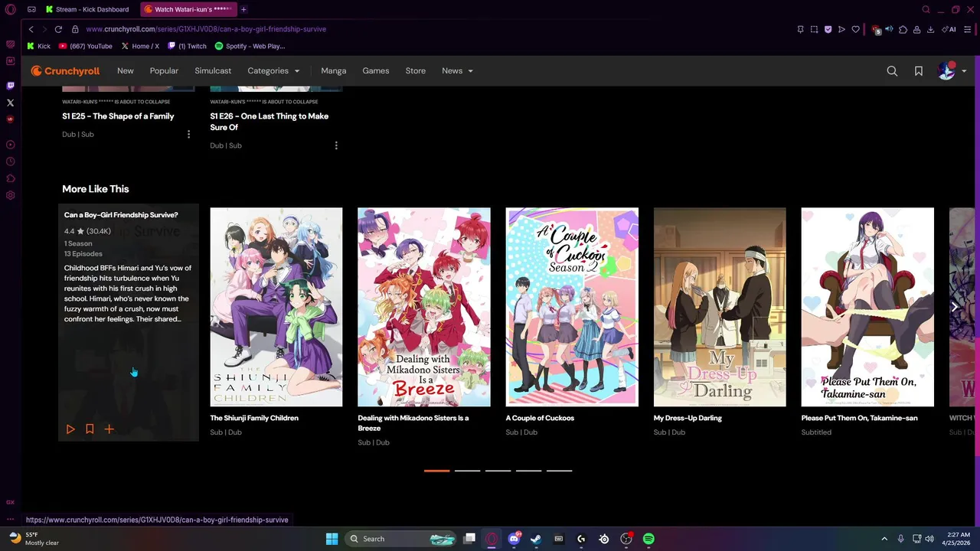Screen dimensions: 980x551
Task: Expand the Categories dropdown
Action: coord(273,70)
